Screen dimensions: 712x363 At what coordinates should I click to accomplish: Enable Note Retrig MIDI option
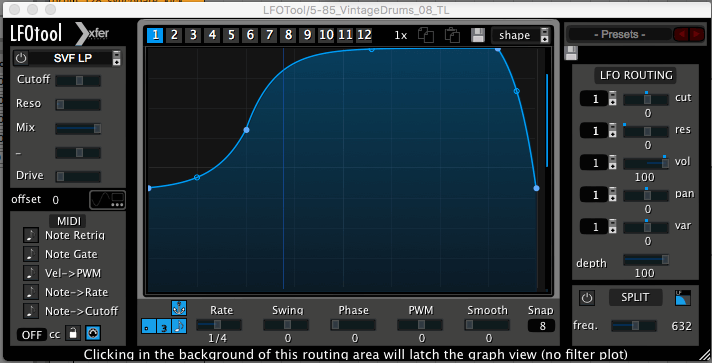31,235
